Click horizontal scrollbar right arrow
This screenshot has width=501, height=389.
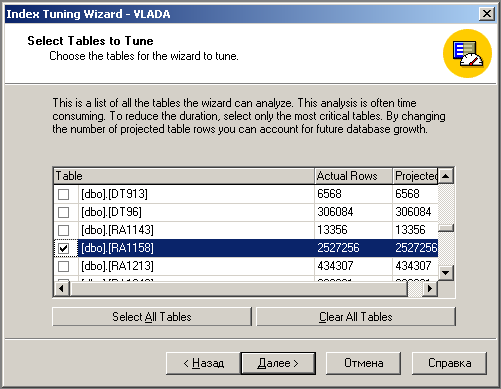click(x=430, y=288)
